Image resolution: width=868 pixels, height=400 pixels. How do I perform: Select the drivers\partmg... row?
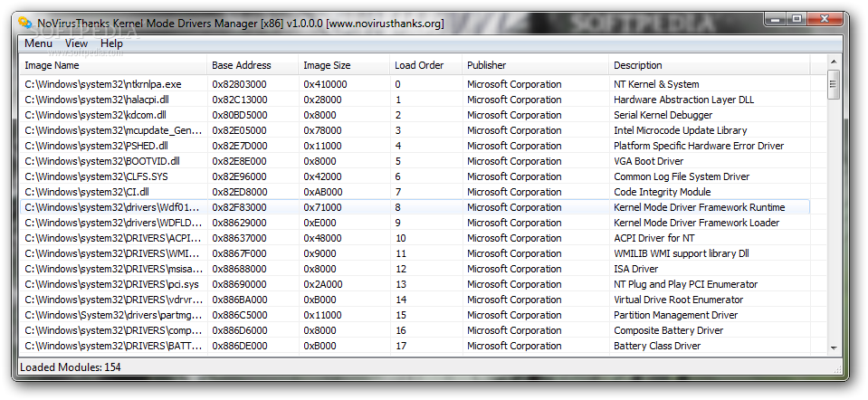pos(415,315)
